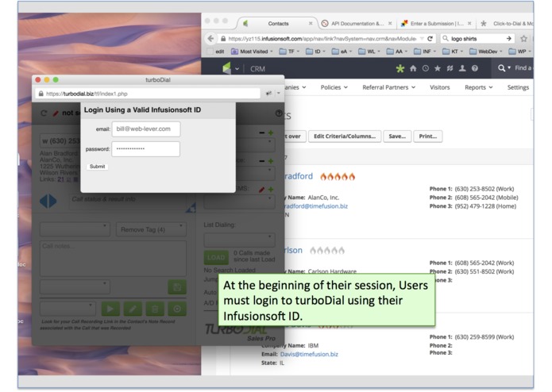Open the Settings menu item
Screen dimensions: 552x392
pyautogui.click(x=518, y=87)
